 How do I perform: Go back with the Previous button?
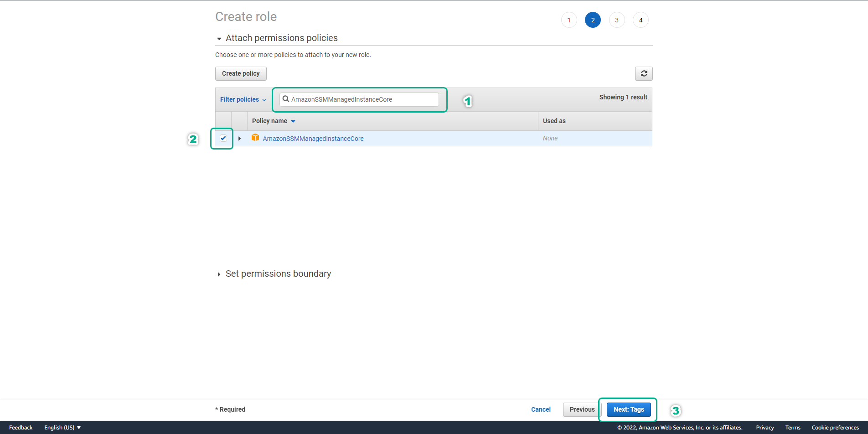point(582,409)
